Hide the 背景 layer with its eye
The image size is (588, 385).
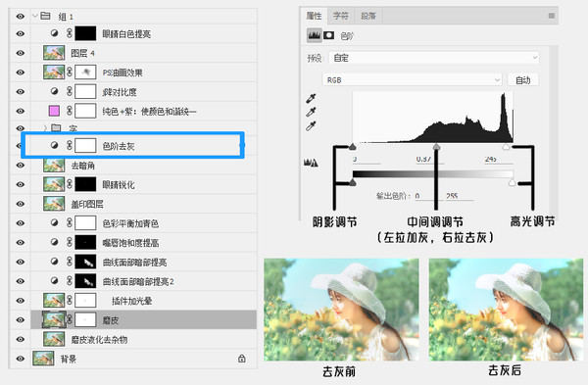point(21,359)
